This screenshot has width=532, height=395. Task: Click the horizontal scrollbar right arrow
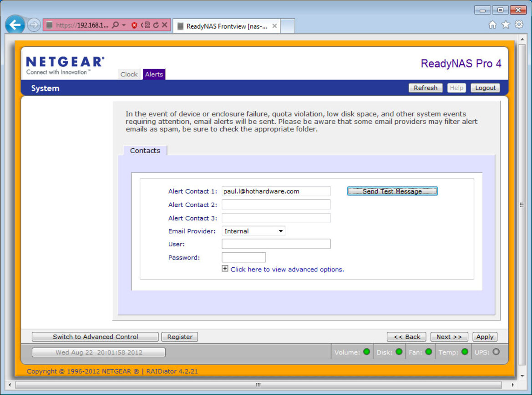(513, 385)
